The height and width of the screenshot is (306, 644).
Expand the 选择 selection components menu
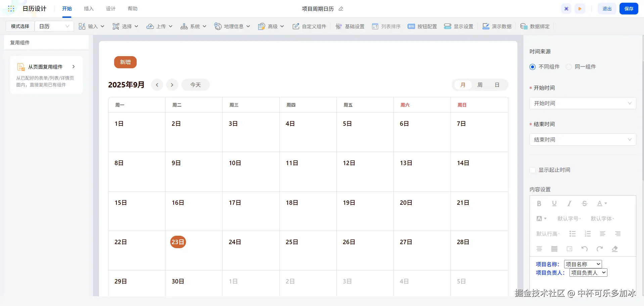[125, 26]
